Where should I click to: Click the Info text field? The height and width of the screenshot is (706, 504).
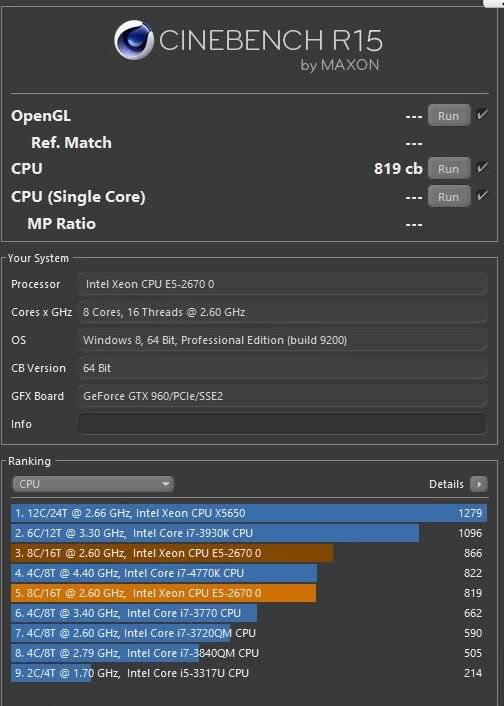(x=282, y=424)
